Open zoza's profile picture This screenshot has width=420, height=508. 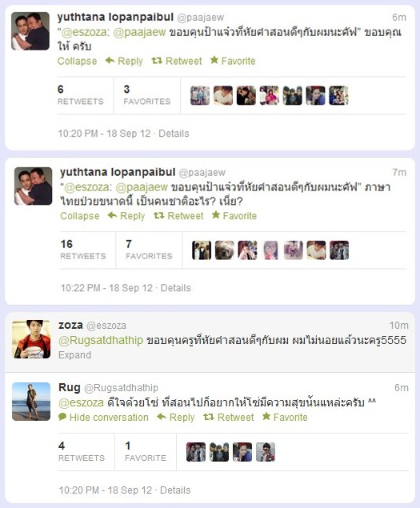[x=31, y=339]
